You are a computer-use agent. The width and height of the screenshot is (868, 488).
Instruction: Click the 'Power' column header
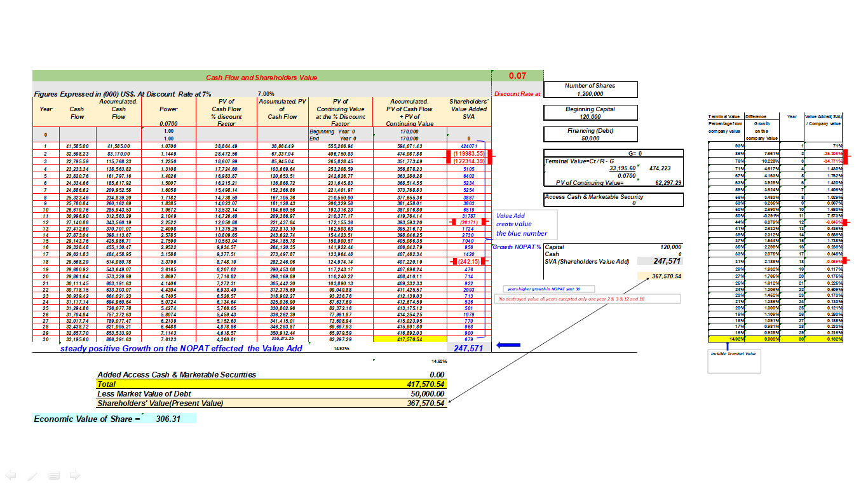pos(168,109)
